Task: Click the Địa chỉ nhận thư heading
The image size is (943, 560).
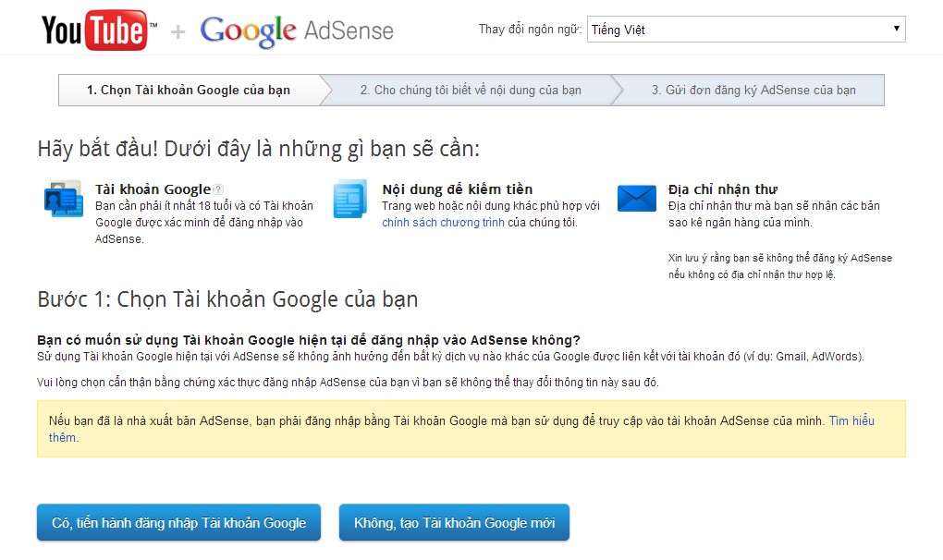Action: 722,189
